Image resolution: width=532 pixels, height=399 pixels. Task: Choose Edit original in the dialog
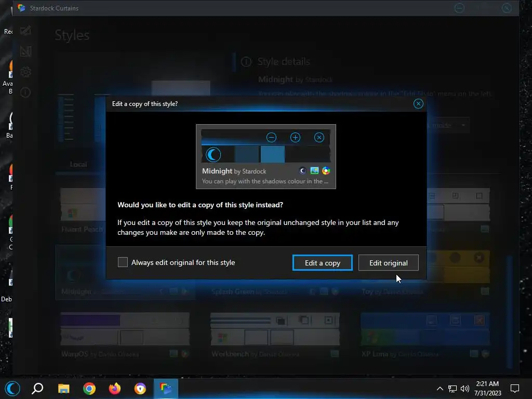(389, 263)
